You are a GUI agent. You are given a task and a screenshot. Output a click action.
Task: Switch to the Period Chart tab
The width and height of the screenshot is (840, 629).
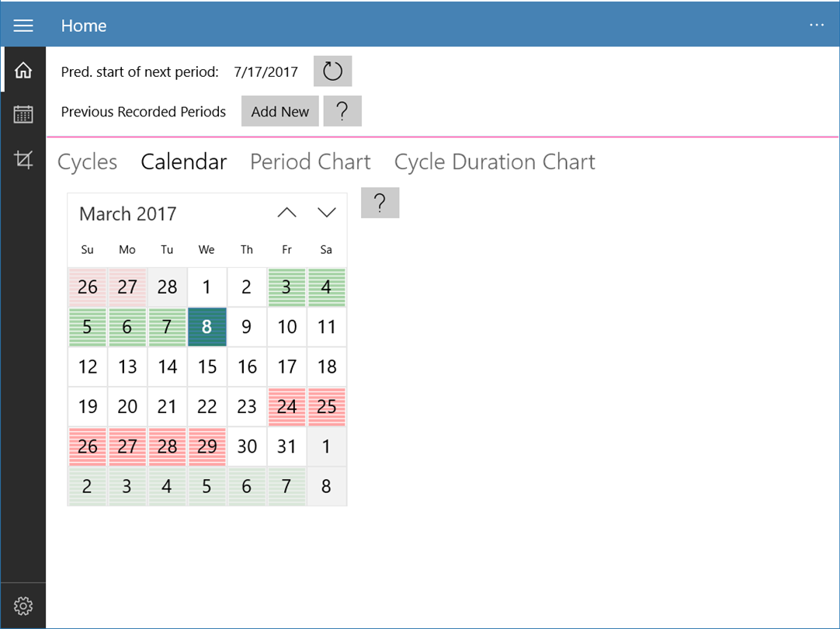[x=310, y=162]
